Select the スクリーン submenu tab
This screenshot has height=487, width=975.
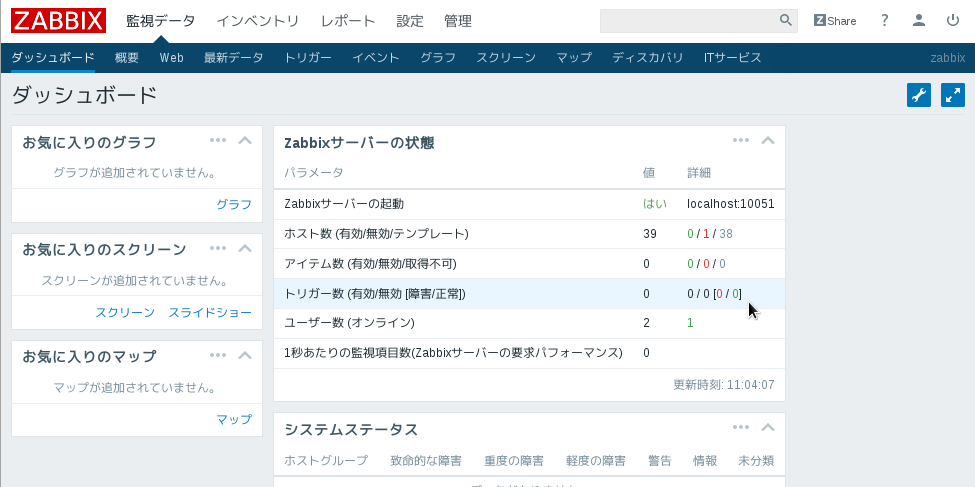pyautogui.click(x=506, y=58)
